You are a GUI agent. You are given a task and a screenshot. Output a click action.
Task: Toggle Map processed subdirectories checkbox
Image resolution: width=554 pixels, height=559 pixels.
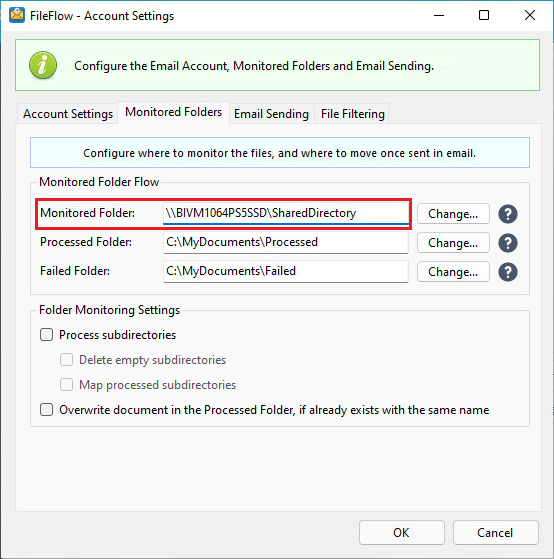click(x=67, y=385)
